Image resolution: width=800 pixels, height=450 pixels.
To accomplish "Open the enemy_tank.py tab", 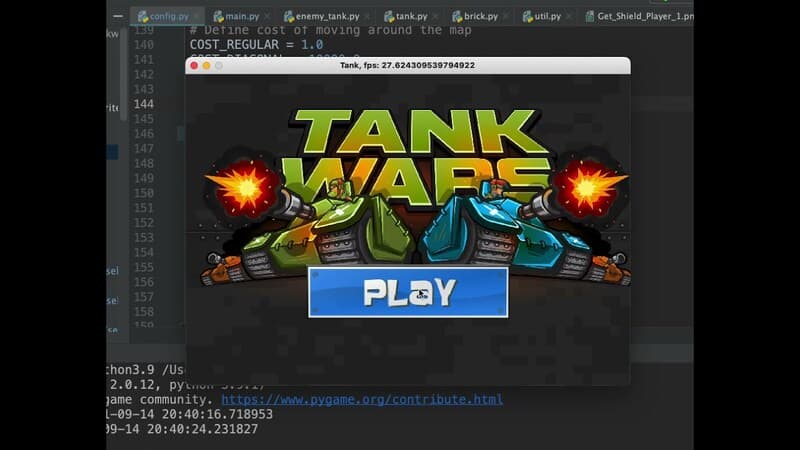I will [x=328, y=16].
